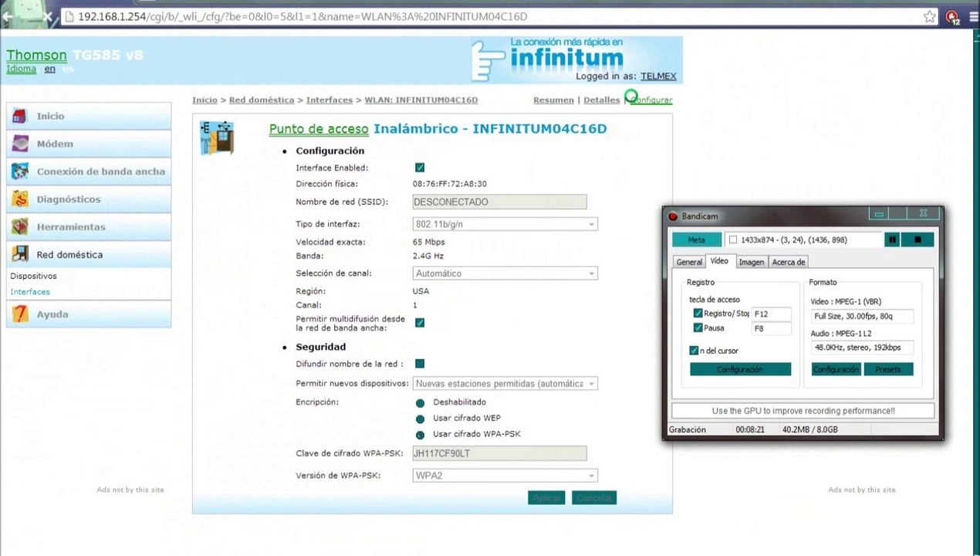The image size is (980, 556).
Task: Open the Interfaces submenu item
Action: (x=30, y=292)
